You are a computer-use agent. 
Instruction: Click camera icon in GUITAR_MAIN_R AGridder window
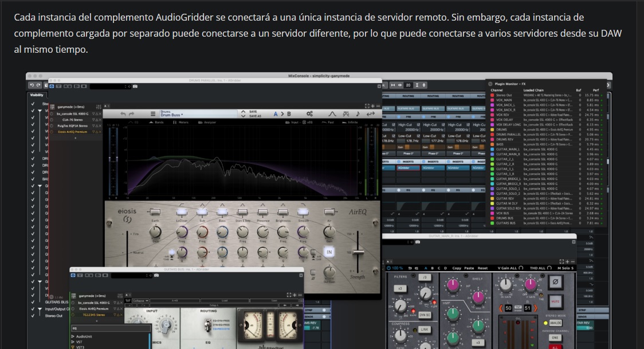coord(418,242)
